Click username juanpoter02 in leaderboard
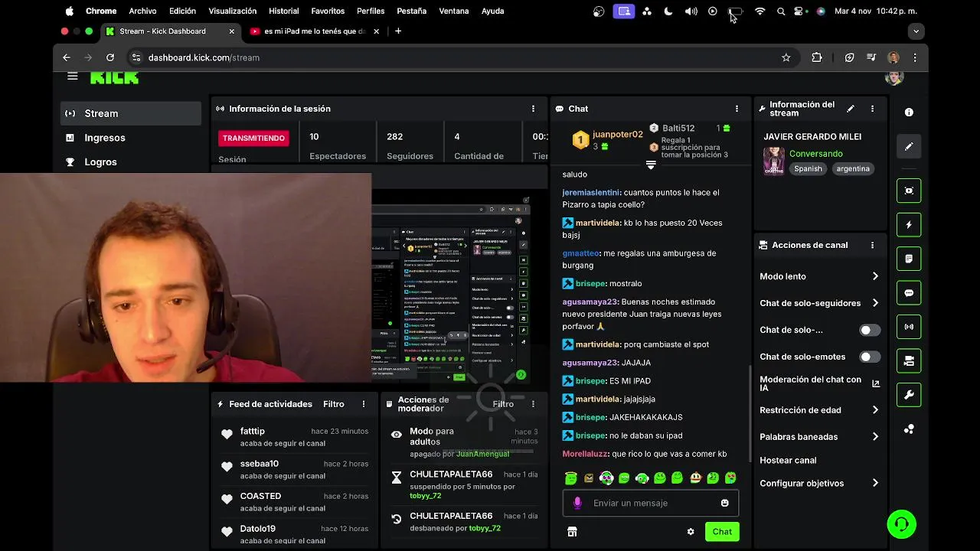Viewport: 980px width, 551px height. coord(618,135)
